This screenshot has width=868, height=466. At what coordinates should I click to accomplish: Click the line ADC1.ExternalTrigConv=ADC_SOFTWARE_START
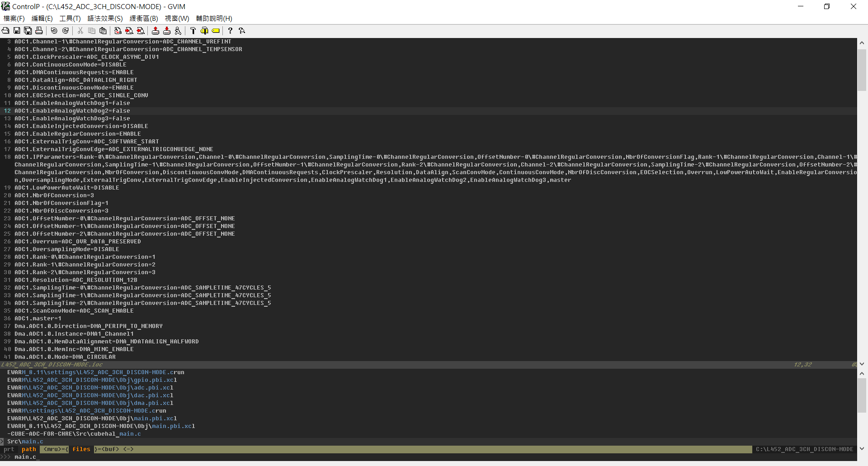click(x=87, y=142)
